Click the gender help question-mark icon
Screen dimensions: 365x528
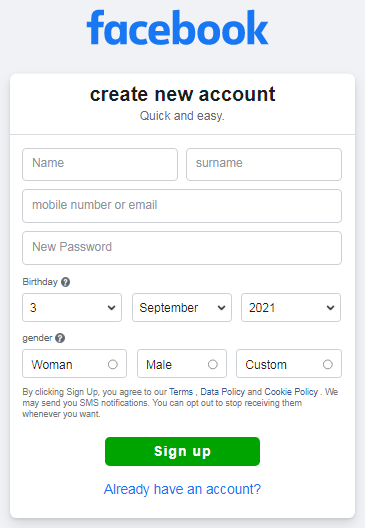(60, 338)
